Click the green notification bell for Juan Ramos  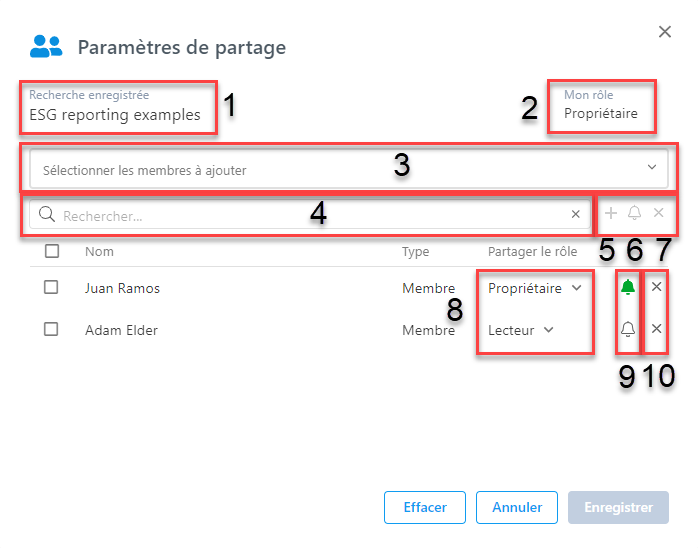(x=628, y=287)
